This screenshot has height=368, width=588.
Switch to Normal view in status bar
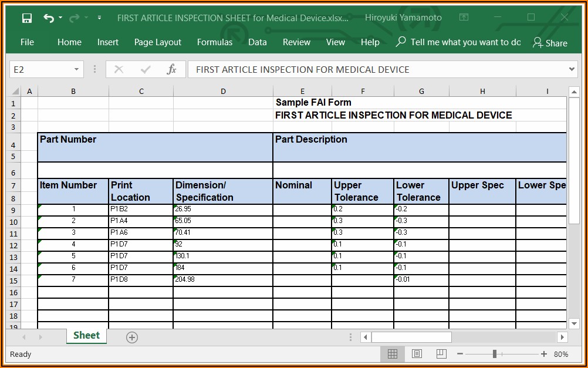[x=393, y=354]
